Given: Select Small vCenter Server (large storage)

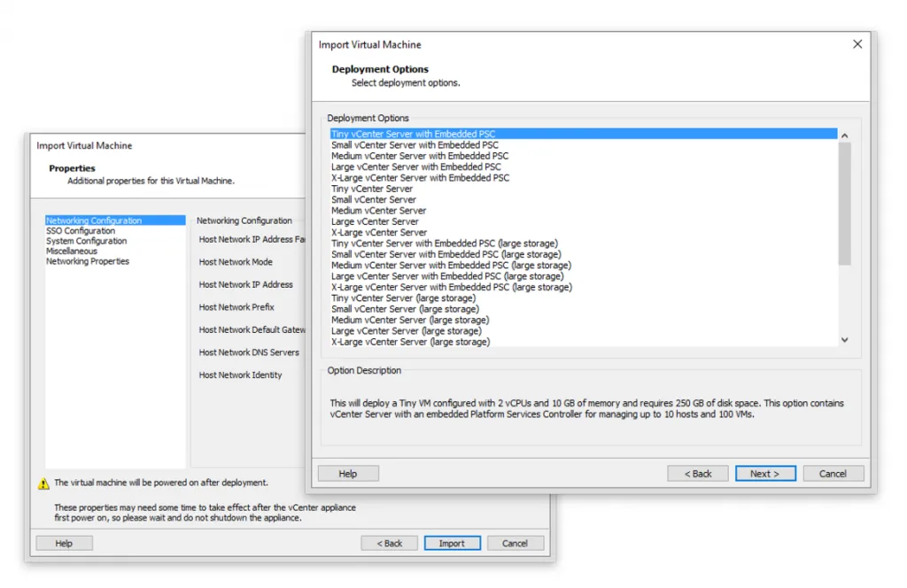Looking at the screenshot, I should 584,309.
